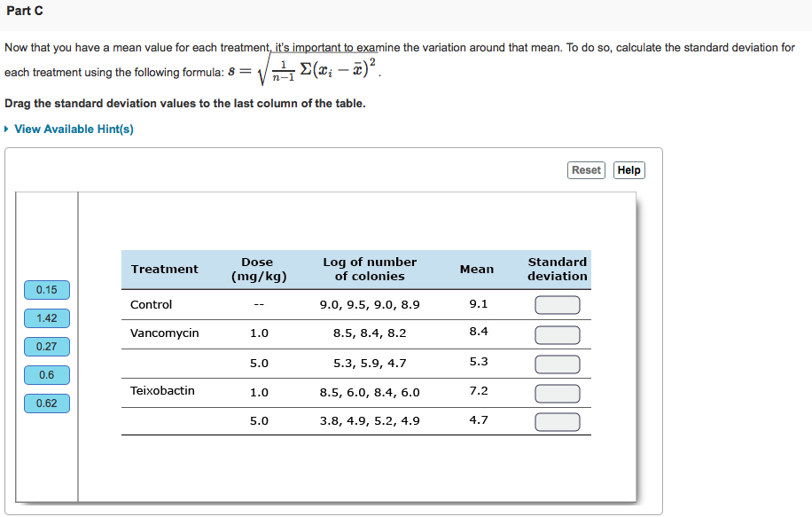Click the Control treatment cell
This screenshot has width=812, height=517.
(152, 304)
